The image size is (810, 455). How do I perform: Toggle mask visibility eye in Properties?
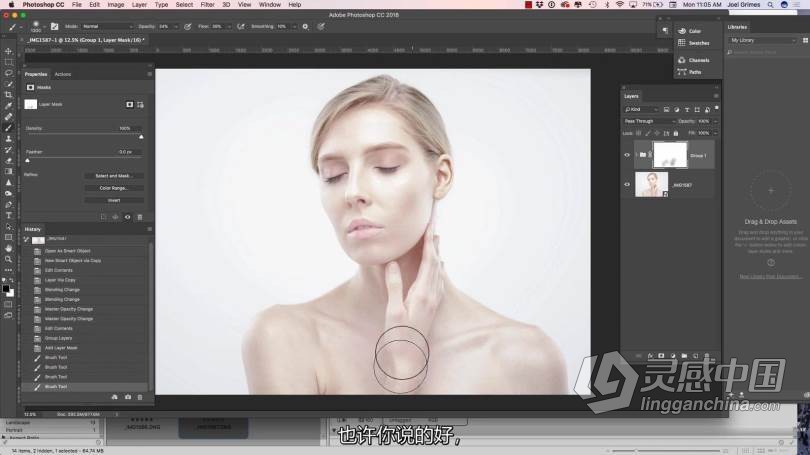pos(128,217)
